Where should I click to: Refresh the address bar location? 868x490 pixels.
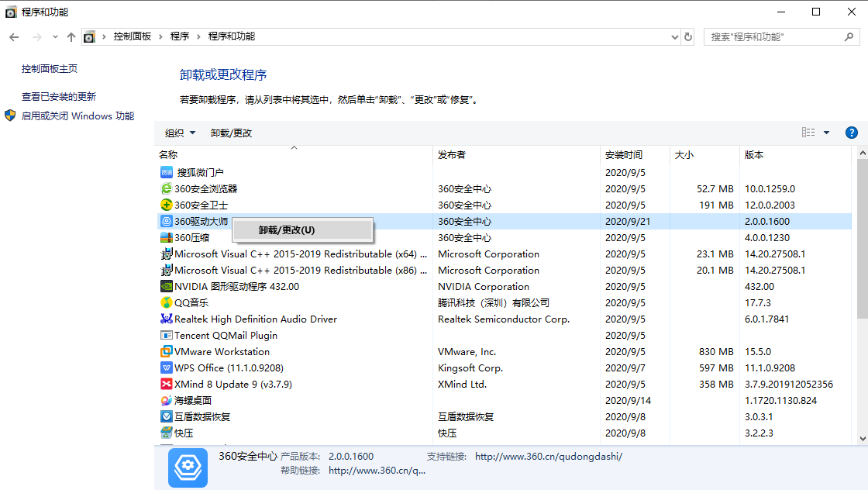[688, 36]
